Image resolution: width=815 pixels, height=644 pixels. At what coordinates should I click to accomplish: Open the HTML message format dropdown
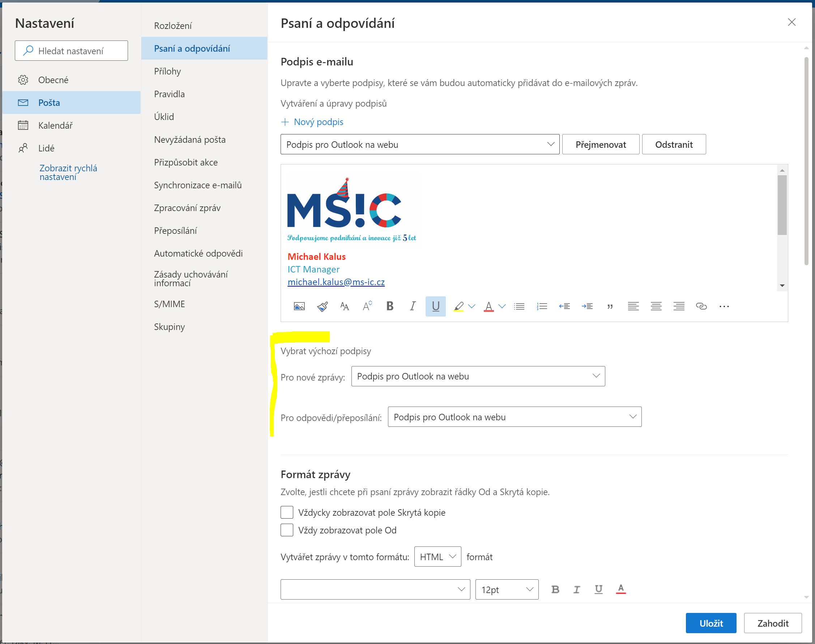tap(437, 556)
